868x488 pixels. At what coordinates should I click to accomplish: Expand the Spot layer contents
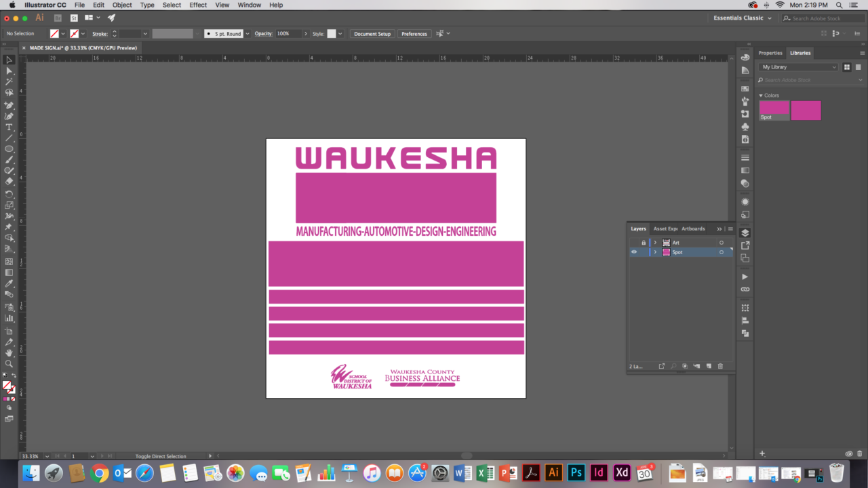pos(655,252)
